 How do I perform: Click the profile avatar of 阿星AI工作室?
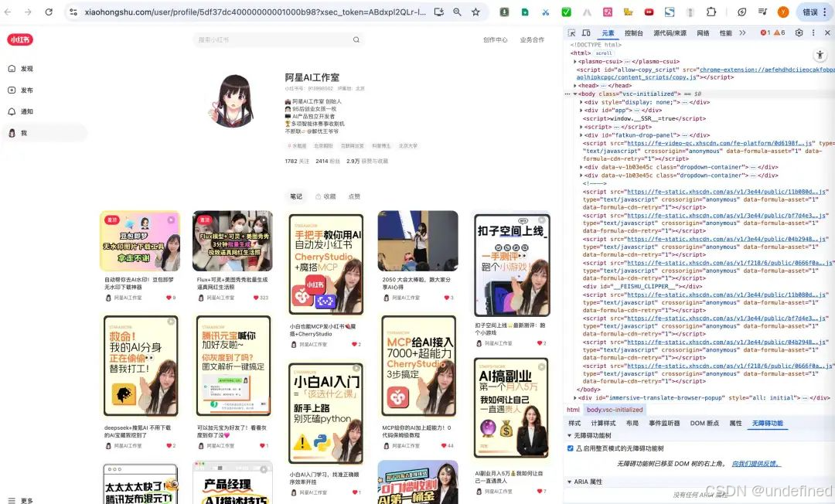pyautogui.click(x=231, y=100)
